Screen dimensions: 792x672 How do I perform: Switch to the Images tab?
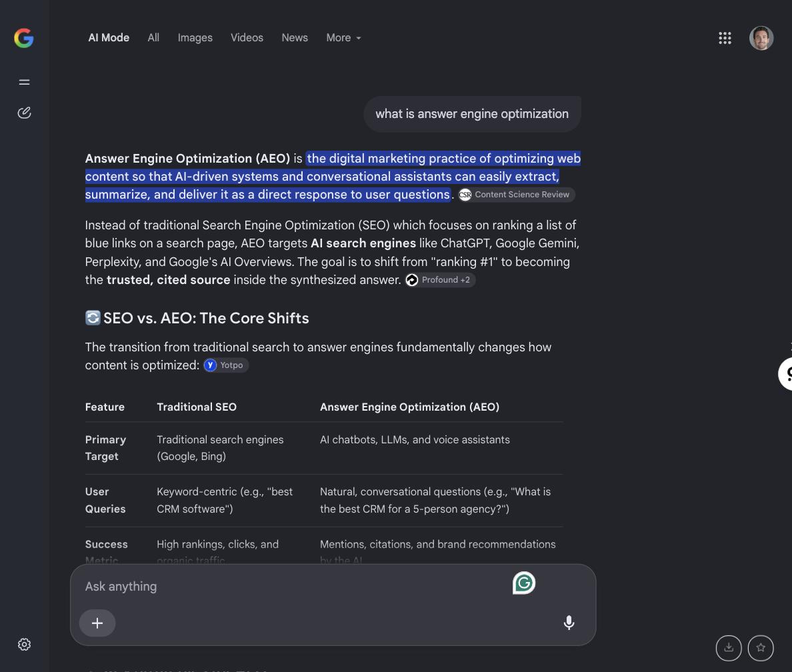point(195,38)
